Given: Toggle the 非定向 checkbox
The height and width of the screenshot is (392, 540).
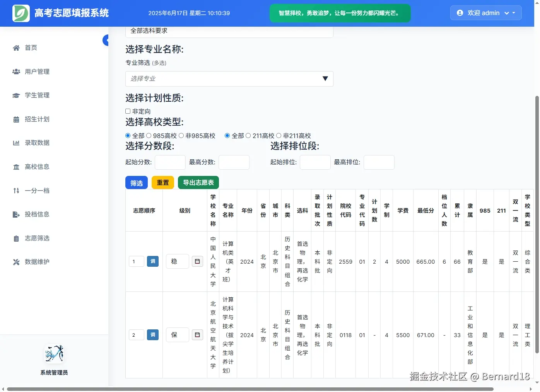Looking at the screenshot, I should coord(128,111).
